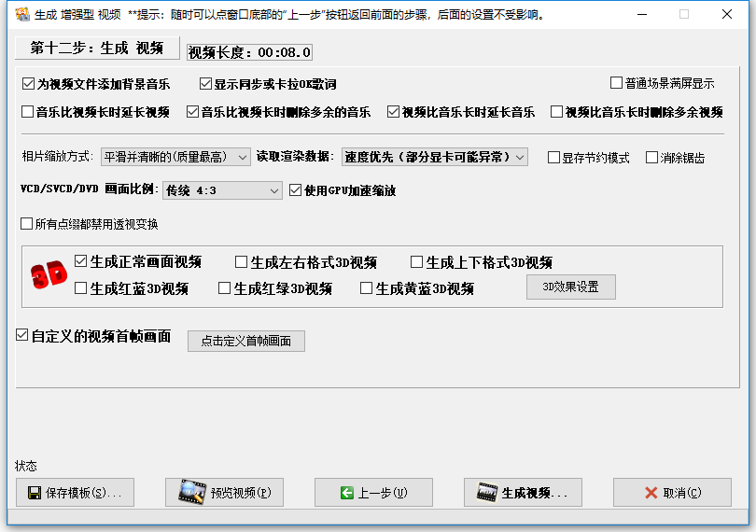Check 生成上下格式3D视频
Screen dimensions: 756x532
[416, 262]
